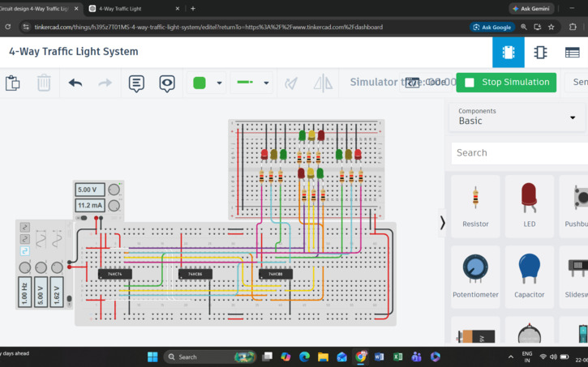Reload the page

pyautogui.click(x=7, y=27)
